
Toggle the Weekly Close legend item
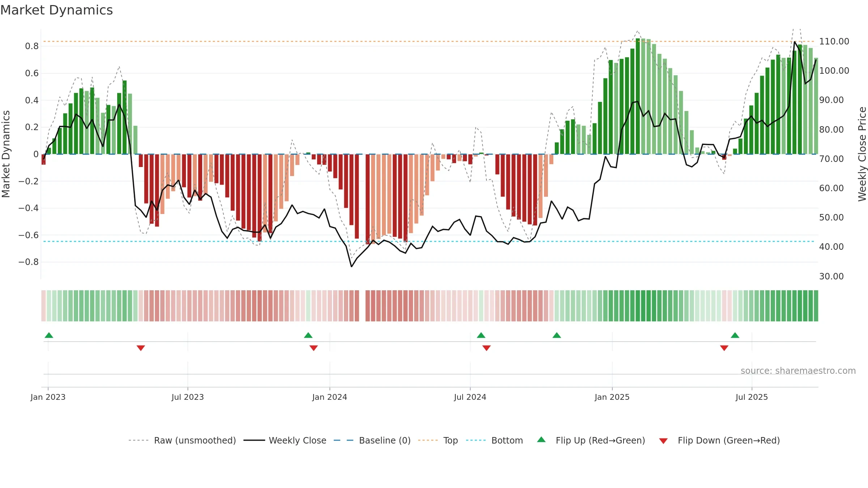click(285, 440)
